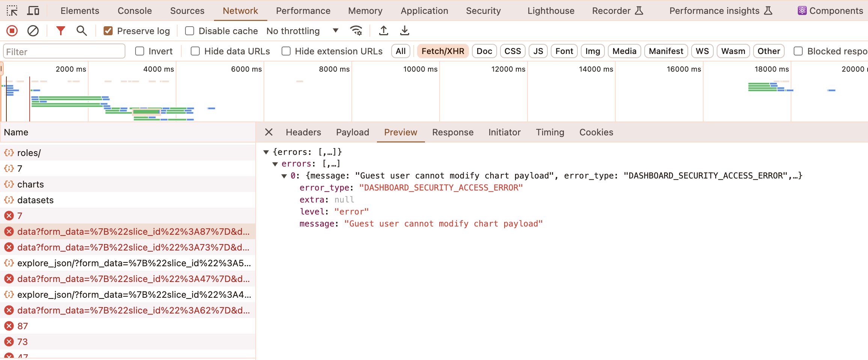Image resolution: width=868 pixels, height=360 pixels.
Task: Click error icon of slice_id 73 data request
Action: (x=9, y=247)
